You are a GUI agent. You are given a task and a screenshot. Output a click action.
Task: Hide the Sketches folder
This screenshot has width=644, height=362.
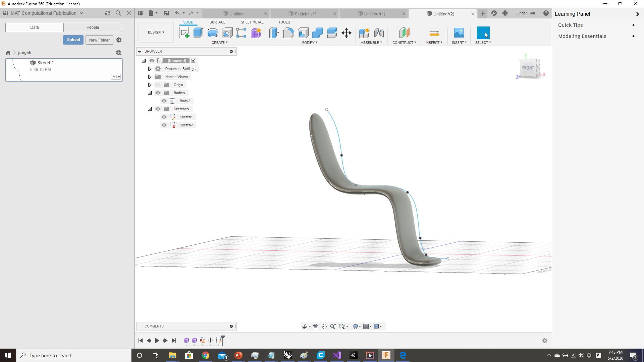coord(158,109)
